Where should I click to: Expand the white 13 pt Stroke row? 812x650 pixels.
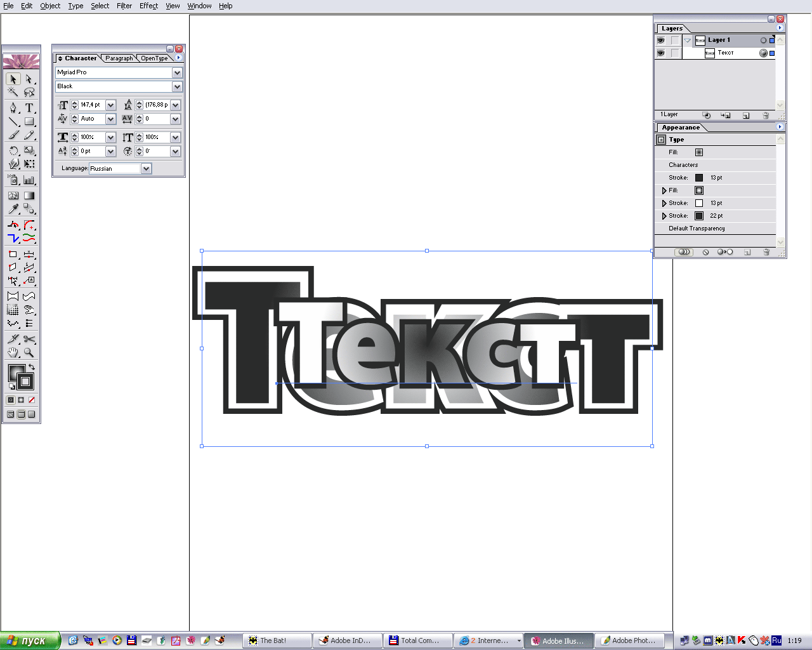664,203
